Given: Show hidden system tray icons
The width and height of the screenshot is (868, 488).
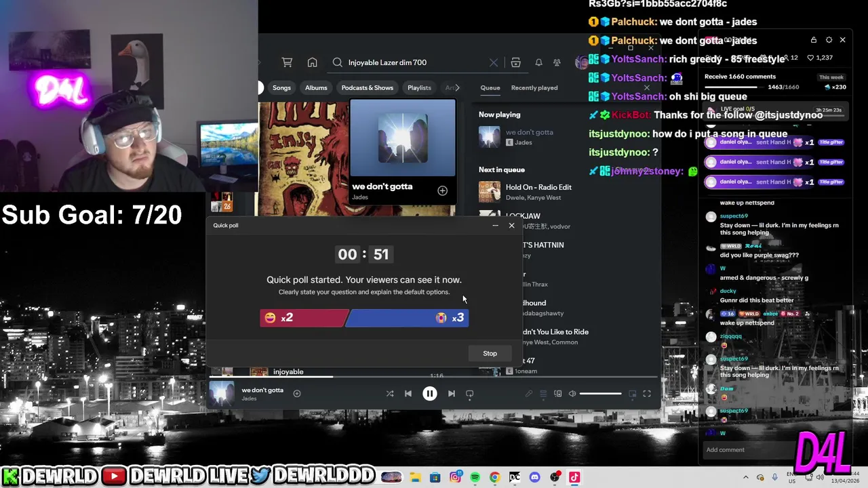Looking at the screenshot, I should [746, 477].
